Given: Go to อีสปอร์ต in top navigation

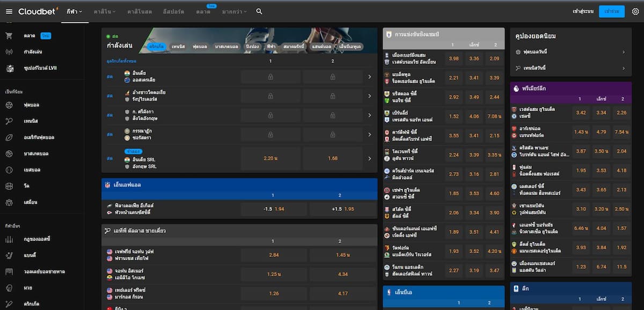Looking at the screenshot, I should pyautogui.click(x=173, y=11).
